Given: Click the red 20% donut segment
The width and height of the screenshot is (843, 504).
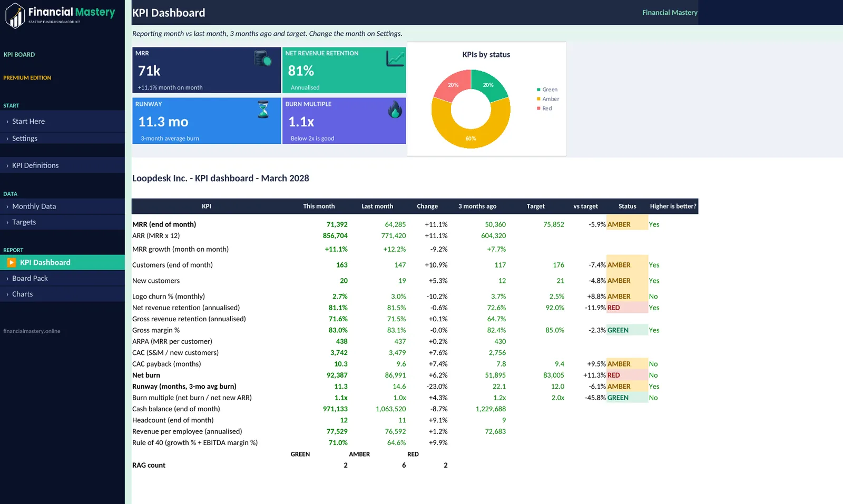Looking at the screenshot, I should 453,85.
